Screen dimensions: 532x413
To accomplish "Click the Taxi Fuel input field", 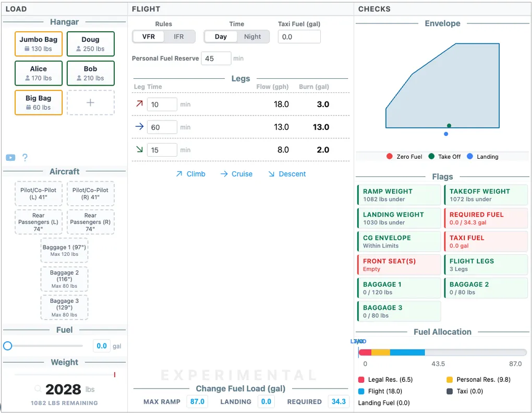I will coord(299,37).
